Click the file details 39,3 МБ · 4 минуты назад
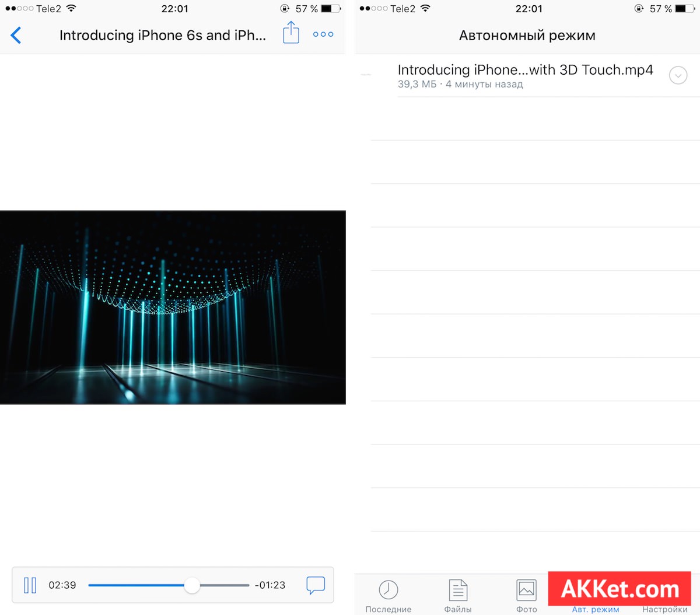The image size is (700, 615). click(x=460, y=84)
